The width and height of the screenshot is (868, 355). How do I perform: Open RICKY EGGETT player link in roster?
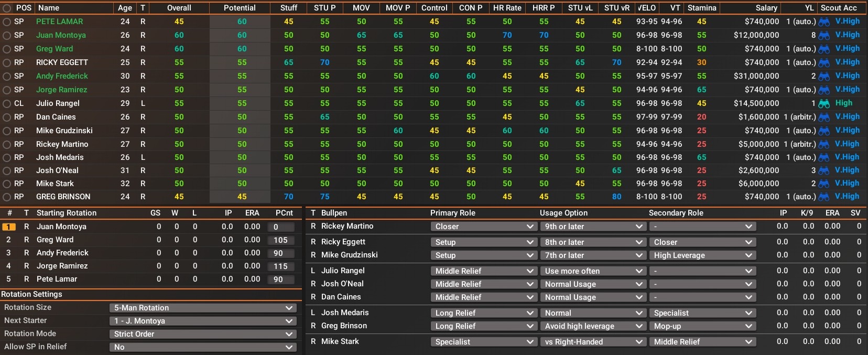point(62,62)
